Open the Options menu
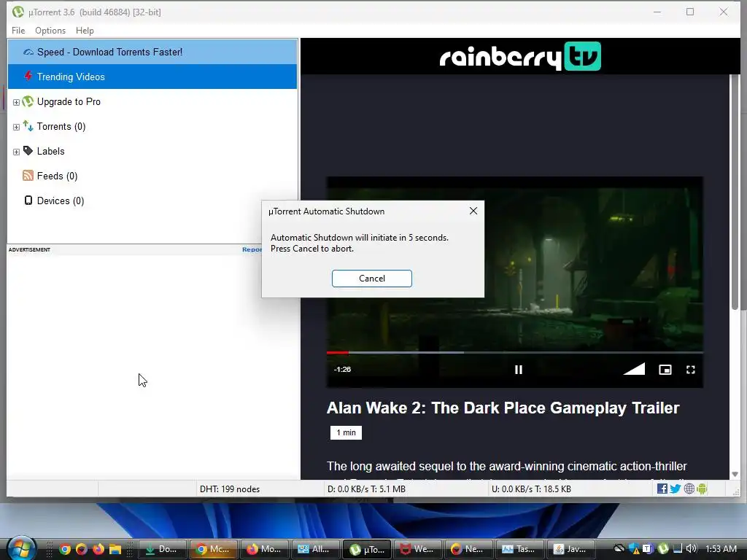 coord(50,31)
